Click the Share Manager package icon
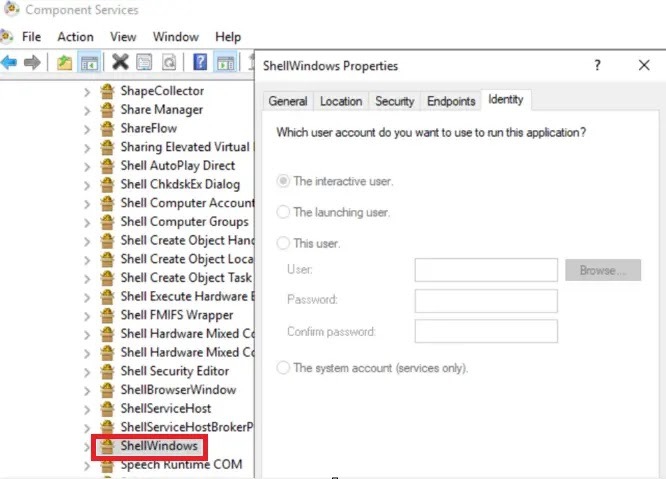 (107, 110)
